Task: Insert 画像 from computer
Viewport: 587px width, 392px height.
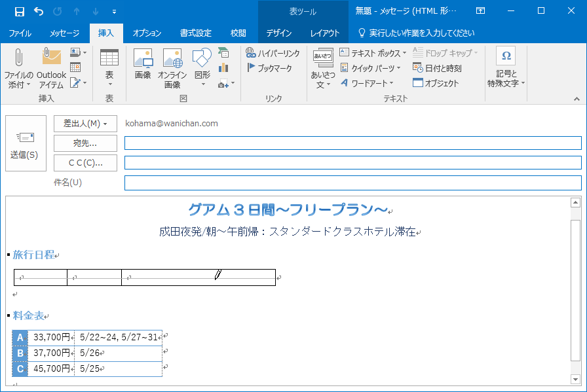Action: (x=143, y=64)
